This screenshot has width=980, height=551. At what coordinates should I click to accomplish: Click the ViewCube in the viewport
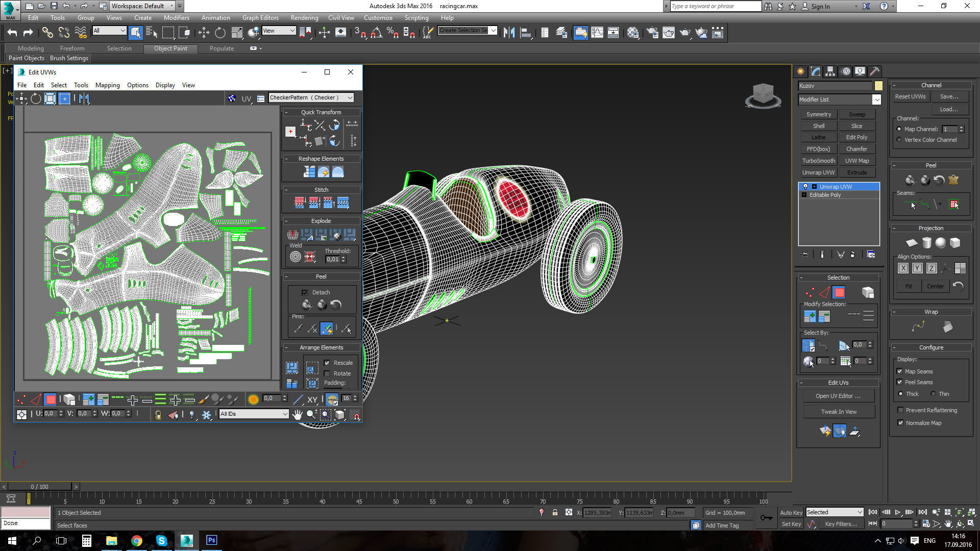[763, 95]
